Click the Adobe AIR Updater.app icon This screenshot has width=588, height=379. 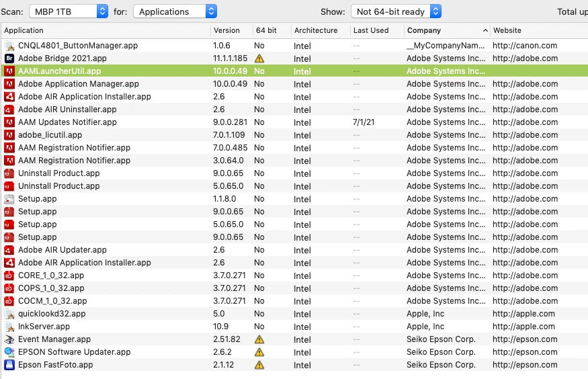(x=9, y=250)
